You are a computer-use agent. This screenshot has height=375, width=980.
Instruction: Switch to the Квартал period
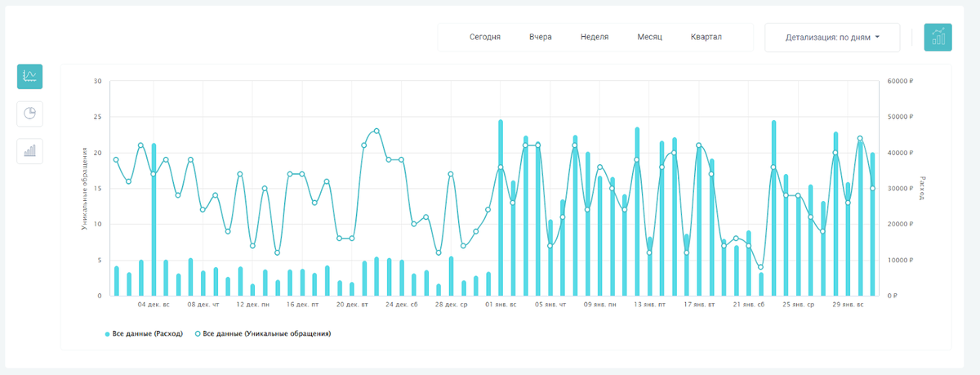706,37
